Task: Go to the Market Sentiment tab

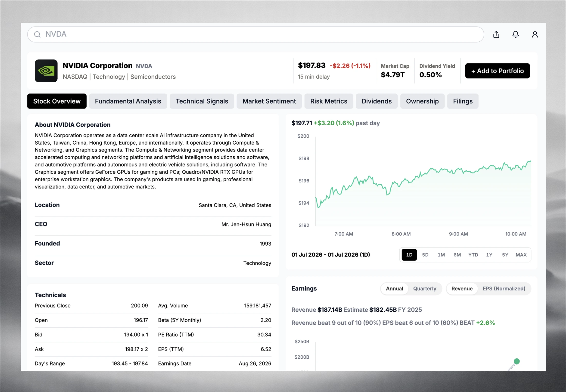Action: 269,101
